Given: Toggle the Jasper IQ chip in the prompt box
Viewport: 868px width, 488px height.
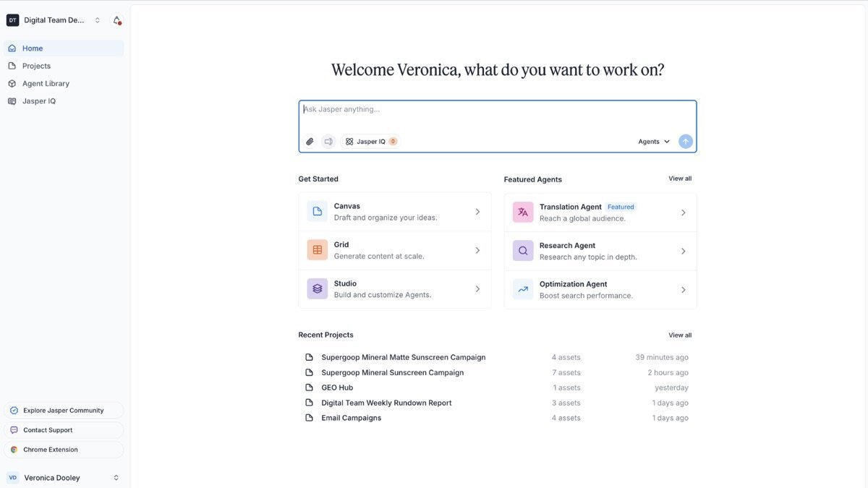Looking at the screenshot, I should (370, 142).
